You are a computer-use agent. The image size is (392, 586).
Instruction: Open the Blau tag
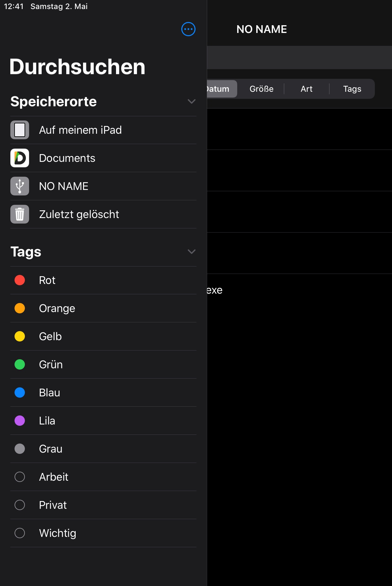(49, 392)
